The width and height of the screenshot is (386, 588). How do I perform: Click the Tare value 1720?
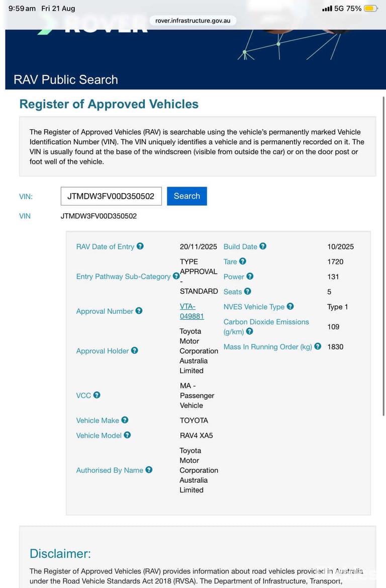(x=335, y=262)
